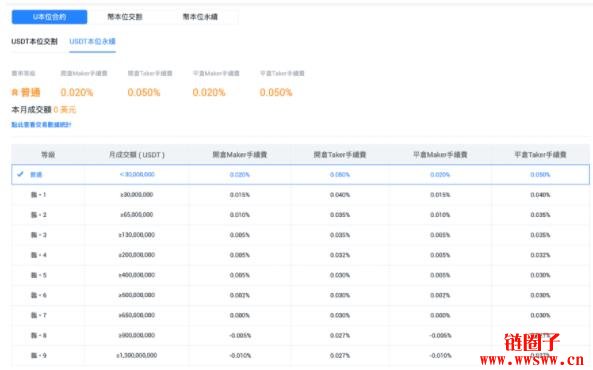Click the ≥650,000,000 volume cell
The width and height of the screenshot is (593, 370).
point(137,315)
